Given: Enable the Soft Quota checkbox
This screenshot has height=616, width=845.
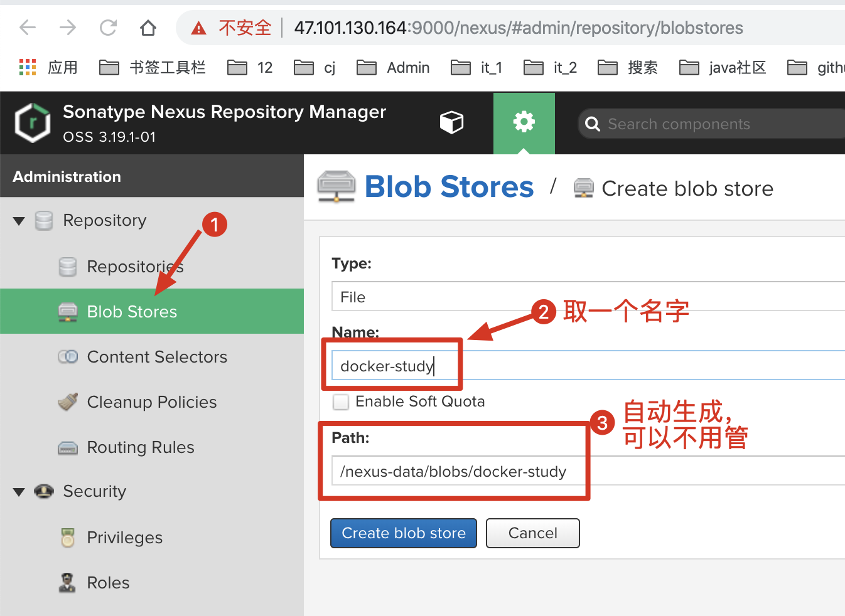Looking at the screenshot, I should coord(341,401).
